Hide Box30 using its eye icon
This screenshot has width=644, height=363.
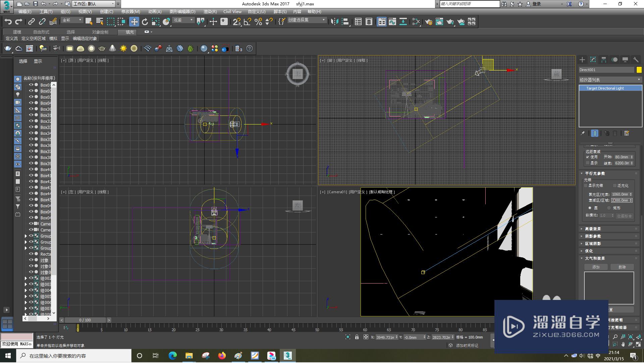click(x=31, y=109)
